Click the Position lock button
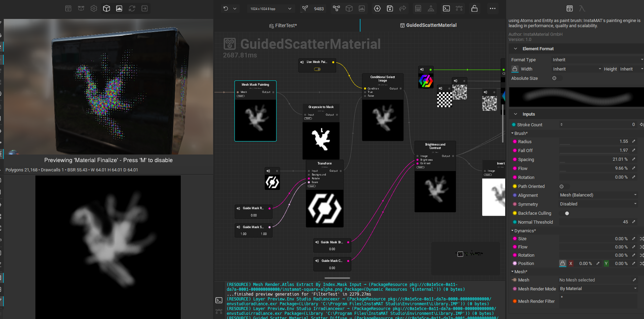 tap(563, 264)
